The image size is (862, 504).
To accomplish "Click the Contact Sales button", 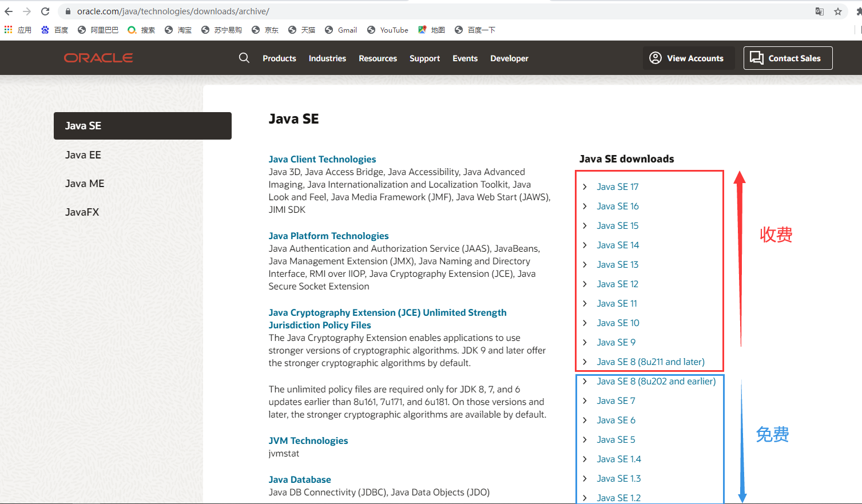I will pos(788,58).
